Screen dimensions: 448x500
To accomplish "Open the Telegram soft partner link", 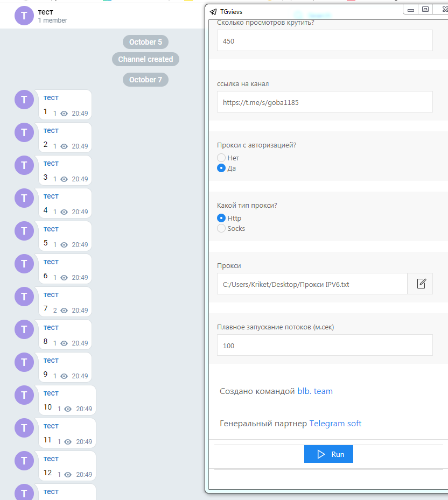I will pyautogui.click(x=335, y=424).
